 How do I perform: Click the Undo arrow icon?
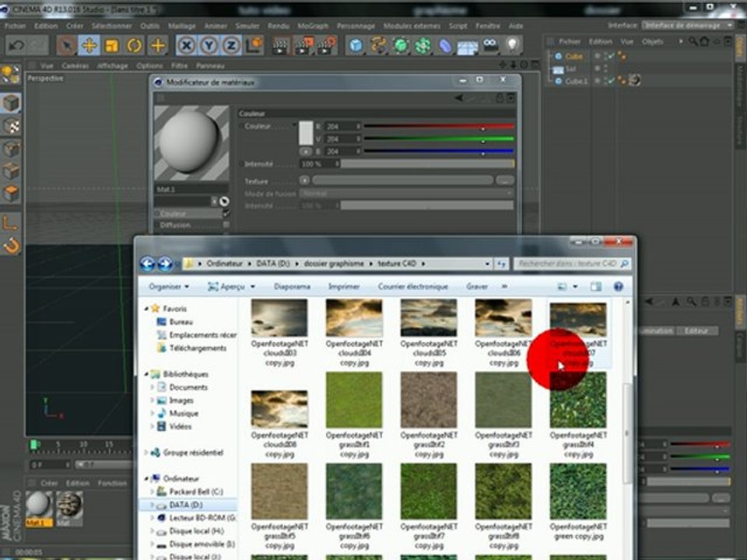point(17,46)
